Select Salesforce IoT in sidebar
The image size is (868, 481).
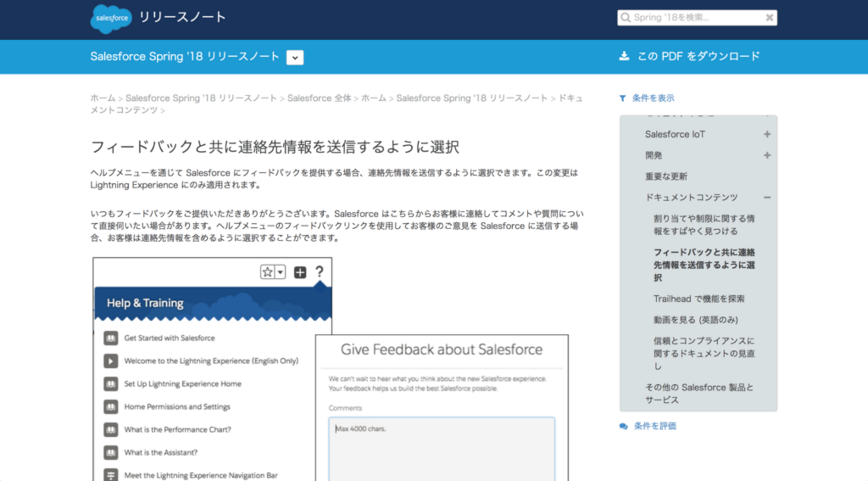(675, 134)
